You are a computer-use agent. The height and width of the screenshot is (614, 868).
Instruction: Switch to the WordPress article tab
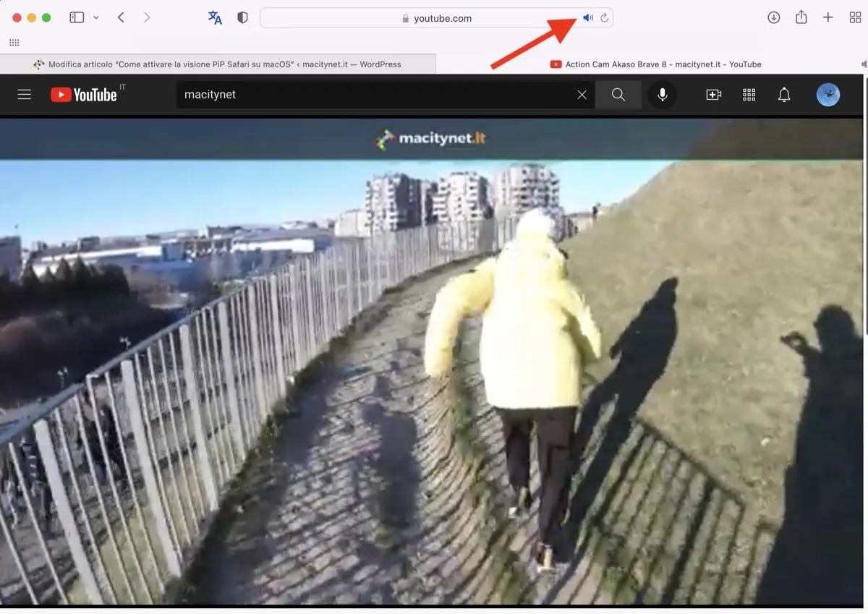tap(217, 64)
